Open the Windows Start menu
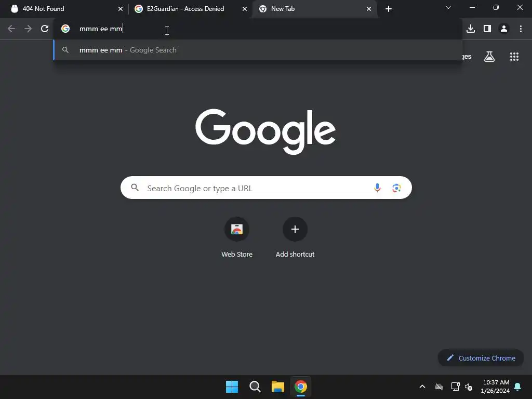 pos(232,387)
